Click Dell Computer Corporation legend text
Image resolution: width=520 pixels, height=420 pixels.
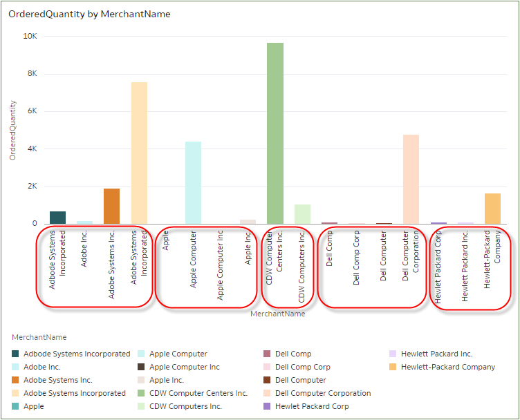pos(323,393)
